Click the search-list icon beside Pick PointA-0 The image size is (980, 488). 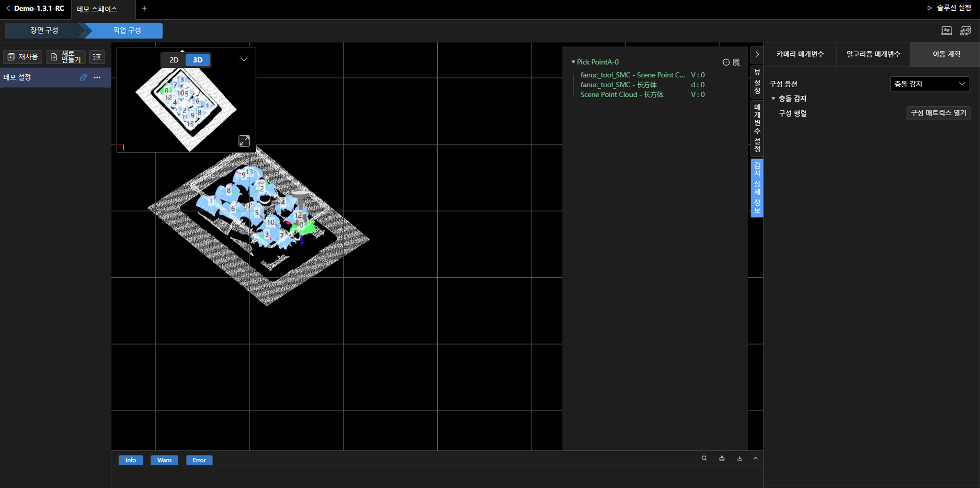736,63
